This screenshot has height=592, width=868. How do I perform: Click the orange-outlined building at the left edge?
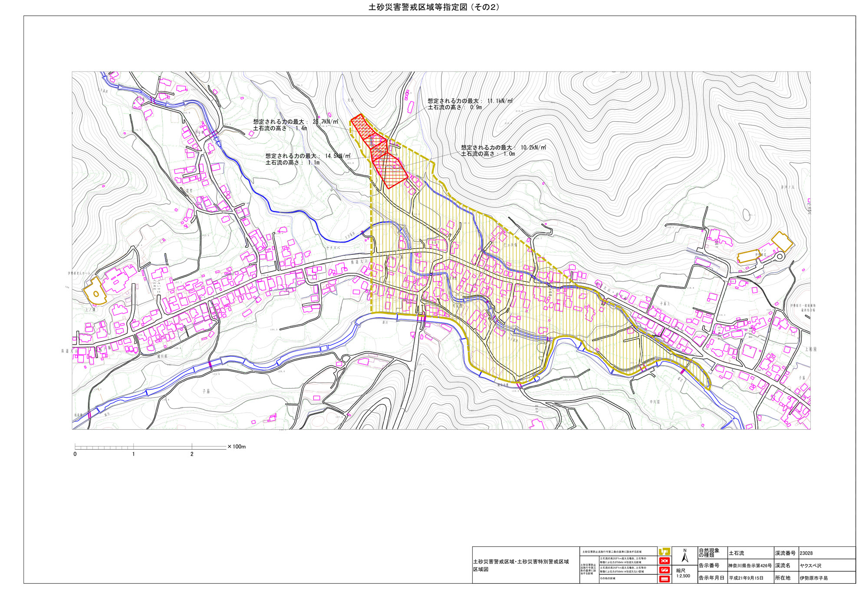click(95, 292)
